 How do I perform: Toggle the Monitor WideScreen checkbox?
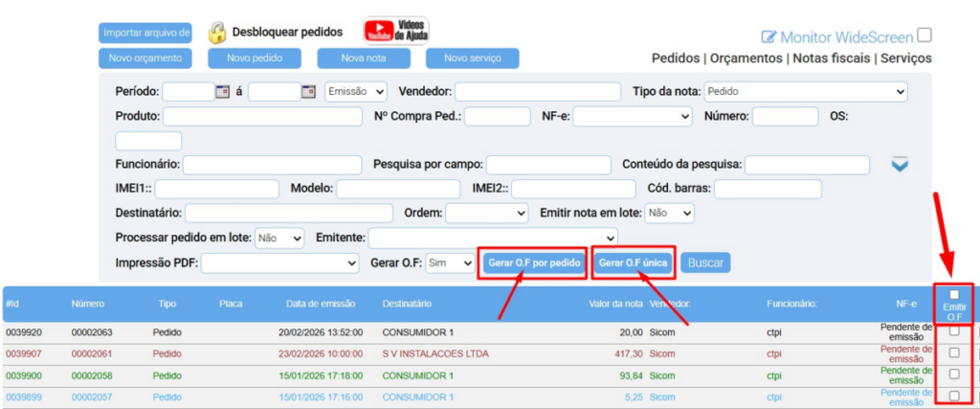pyautogui.click(x=924, y=35)
